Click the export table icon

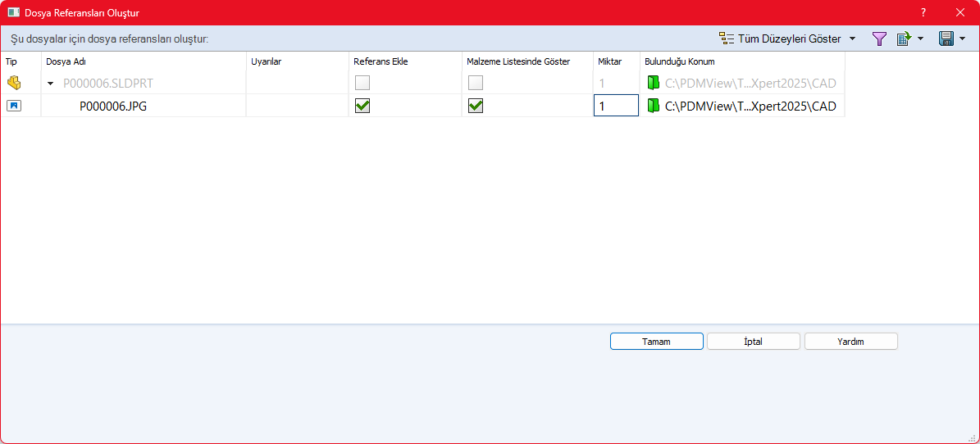tap(905, 39)
